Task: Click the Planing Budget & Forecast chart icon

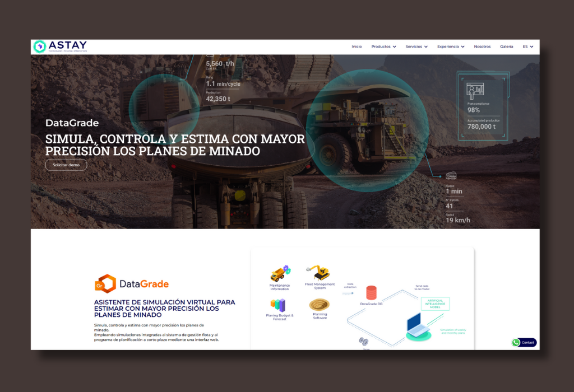Action: (x=277, y=305)
